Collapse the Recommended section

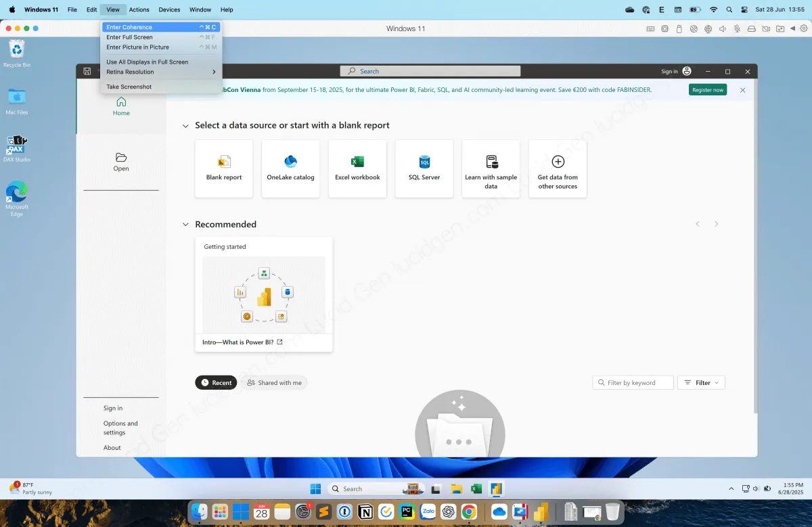185,225
